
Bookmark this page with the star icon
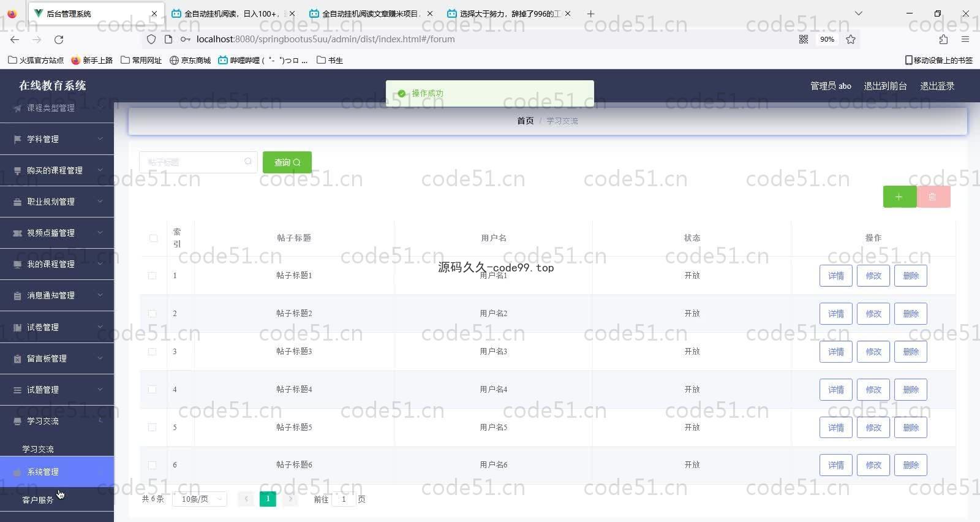pos(851,39)
